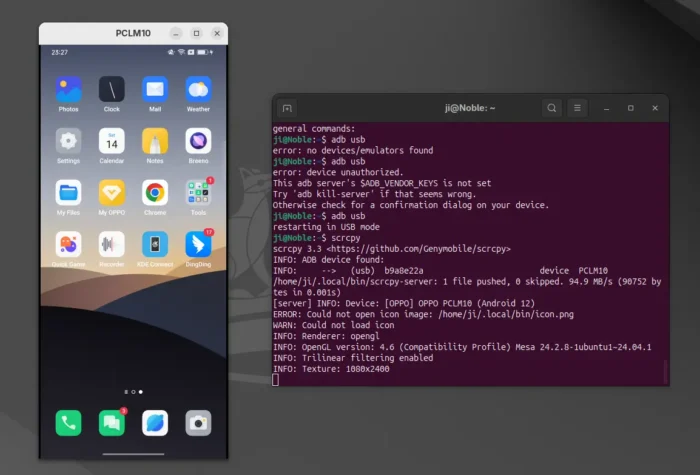Click the terminal scrollbar thumb
This screenshot has height=475, width=700.
click(665, 371)
